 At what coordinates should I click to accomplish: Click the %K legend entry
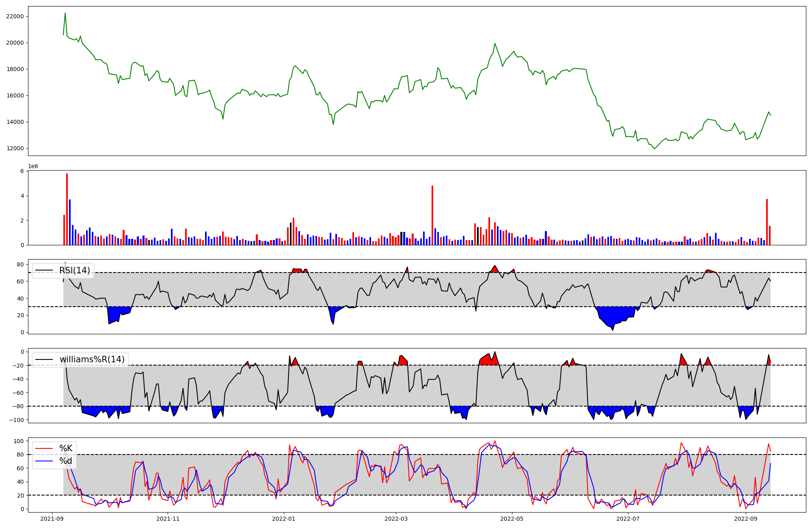[x=66, y=448]
